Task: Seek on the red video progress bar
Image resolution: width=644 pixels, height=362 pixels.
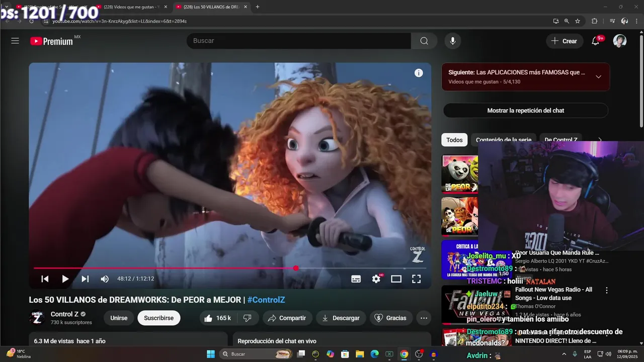Action: pyautogui.click(x=230, y=268)
